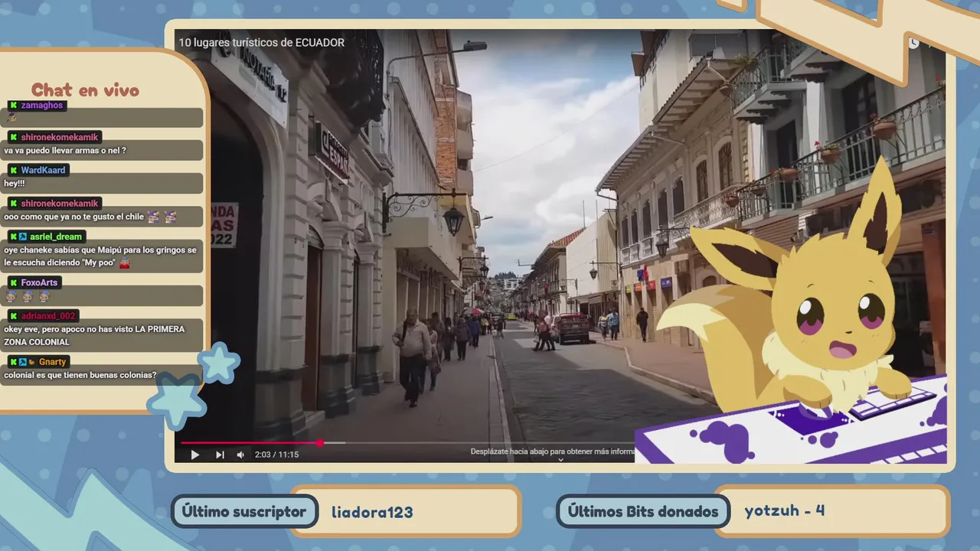980x551 pixels.
Task: Click the Kick badge beside WardKaard
Action: 14,170
